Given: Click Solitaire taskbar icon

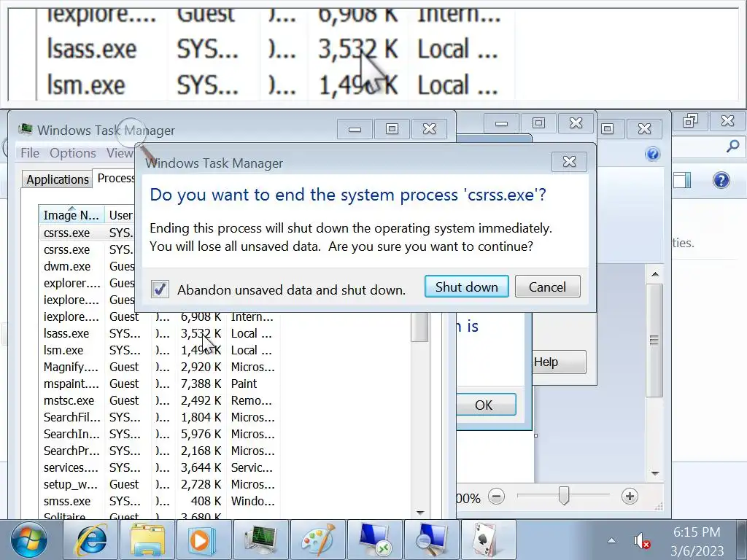Looking at the screenshot, I should point(488,540).
